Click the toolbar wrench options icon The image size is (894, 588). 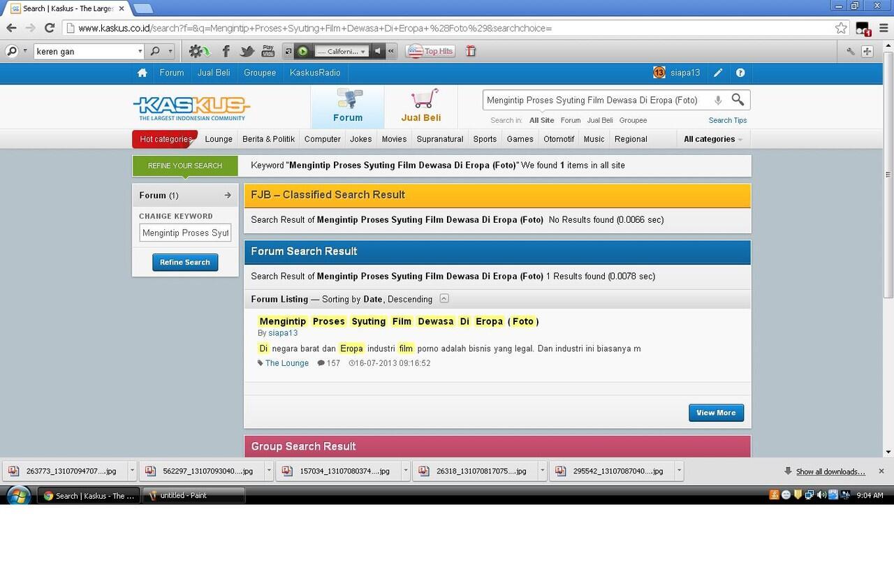coord(850,51)
